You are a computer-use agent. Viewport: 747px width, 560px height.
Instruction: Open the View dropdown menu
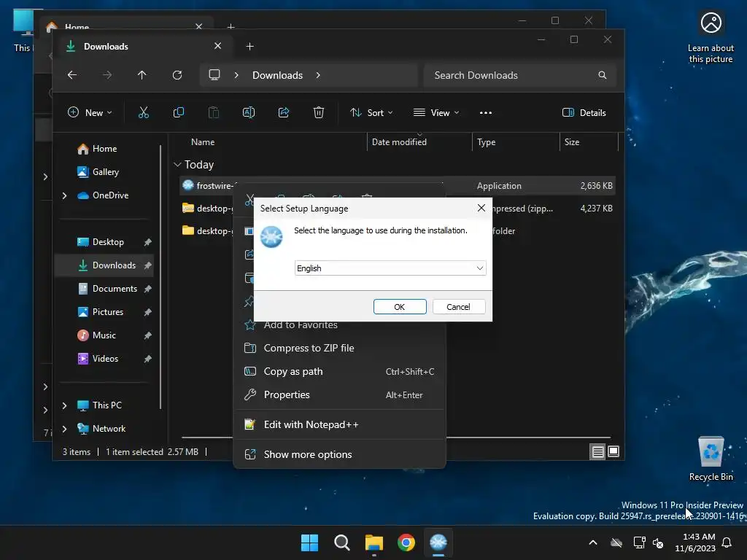click(436, 113)
